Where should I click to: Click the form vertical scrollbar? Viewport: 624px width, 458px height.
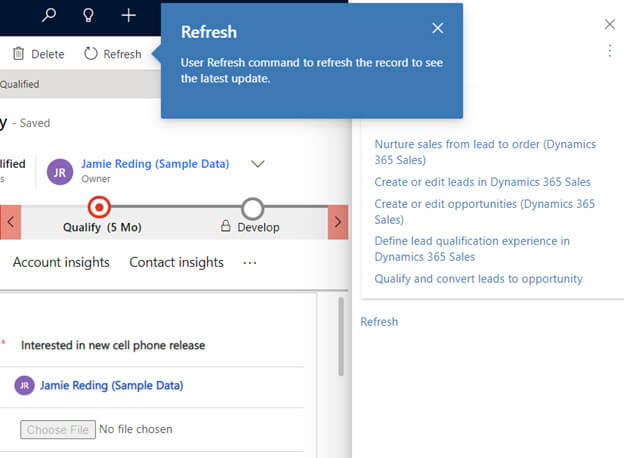[341, 336]
